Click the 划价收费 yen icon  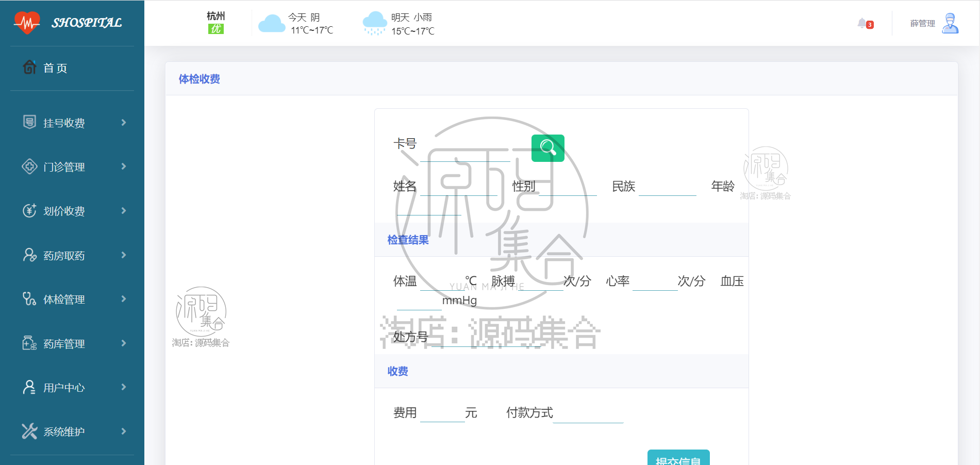(x=29, y=210)
